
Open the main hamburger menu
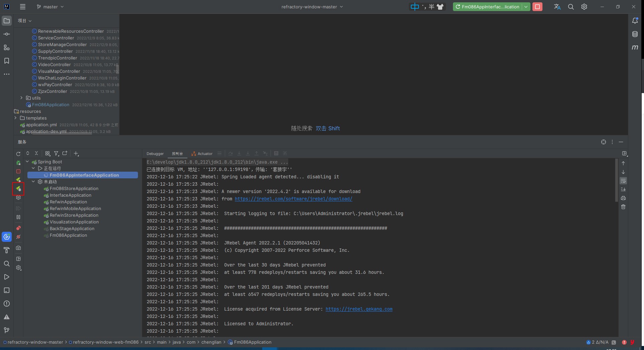(x=23, y=7)
